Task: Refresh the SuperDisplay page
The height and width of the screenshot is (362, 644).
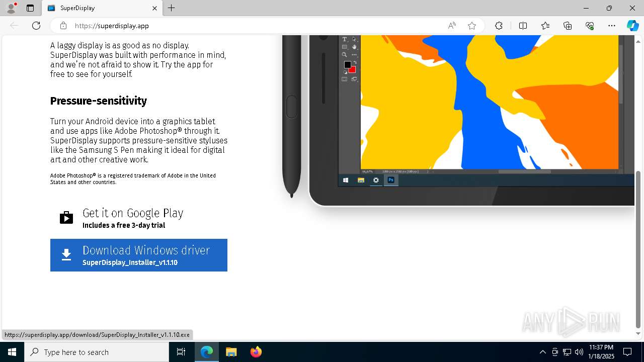Action: (x=36, y=26)
